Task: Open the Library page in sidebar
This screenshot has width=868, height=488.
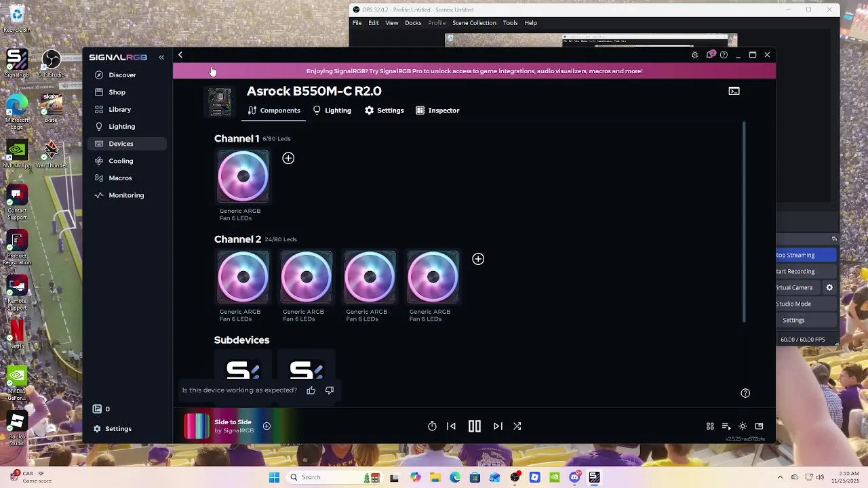Action: point(119,109)
